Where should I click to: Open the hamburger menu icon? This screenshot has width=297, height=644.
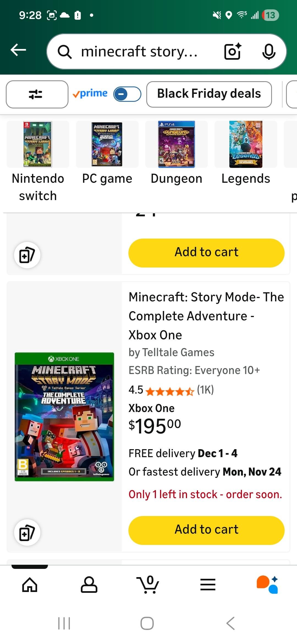208,584
